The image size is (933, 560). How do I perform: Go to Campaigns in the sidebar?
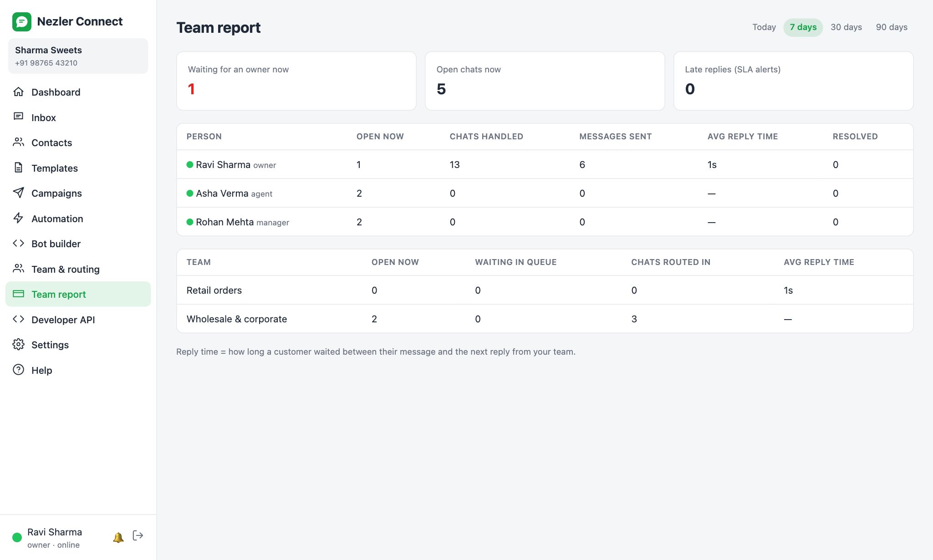coord(78,193)
